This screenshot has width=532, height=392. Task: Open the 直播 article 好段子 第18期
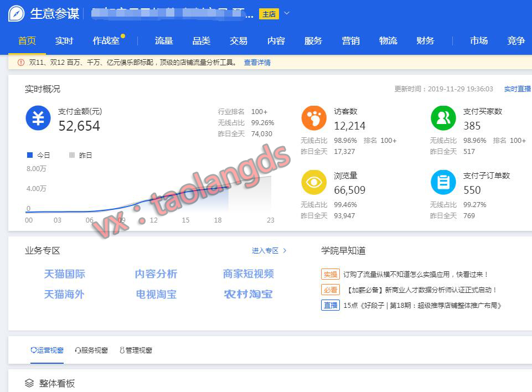pos(422,306)
